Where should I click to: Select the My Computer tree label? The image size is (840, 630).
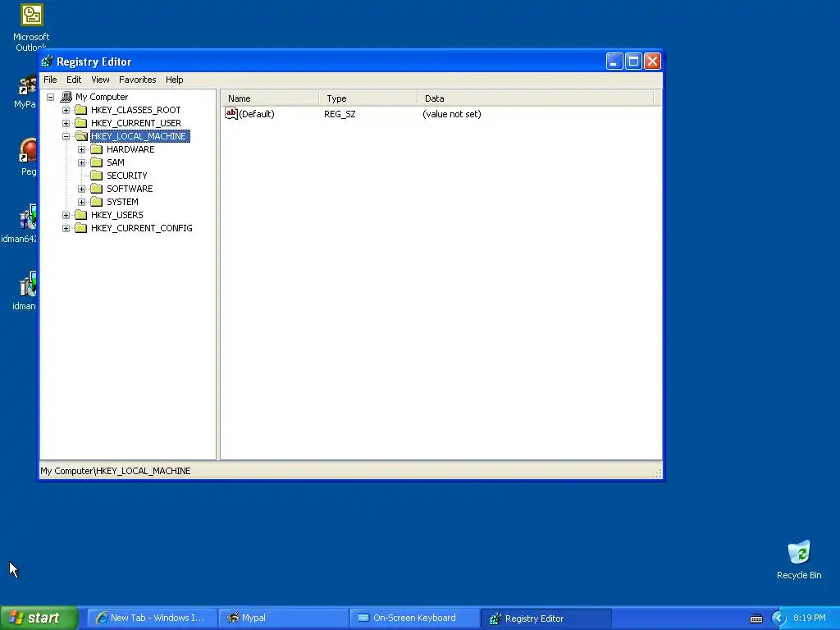tap(102, 97)
